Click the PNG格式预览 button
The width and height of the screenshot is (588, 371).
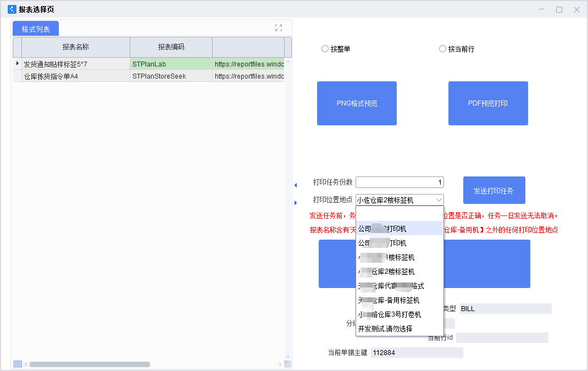pos(357,103)
